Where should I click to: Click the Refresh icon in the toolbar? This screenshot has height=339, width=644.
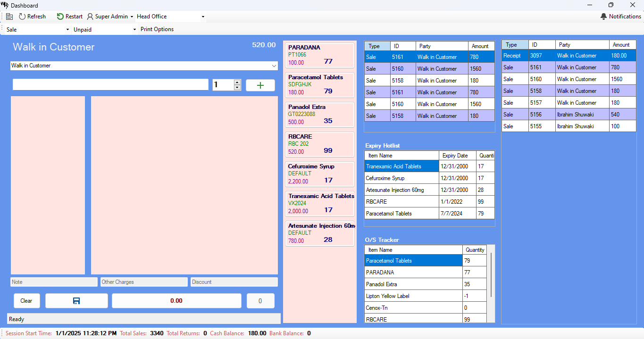point(22,17)
